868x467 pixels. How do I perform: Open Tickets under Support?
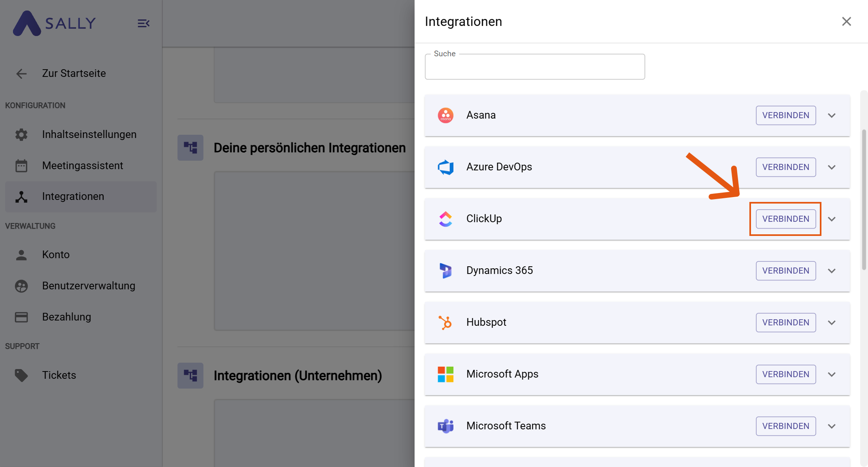point(81,375)
